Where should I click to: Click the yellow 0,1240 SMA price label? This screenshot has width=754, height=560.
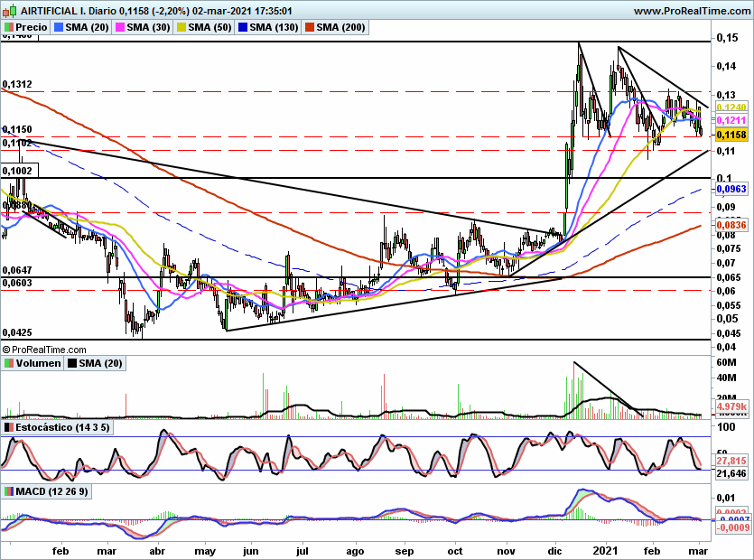(x=730, y=107)
